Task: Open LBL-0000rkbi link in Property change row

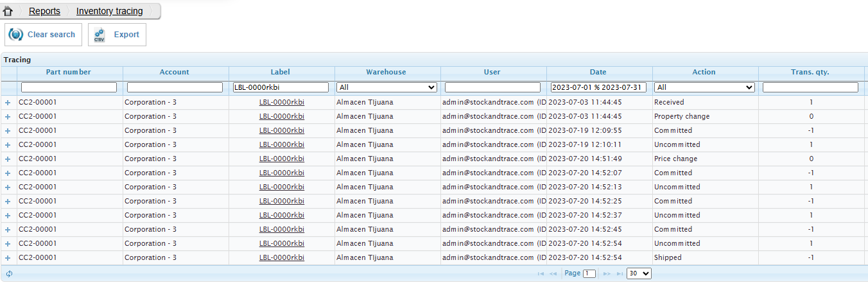Action: pyautogui.click(x=282, y=116)
